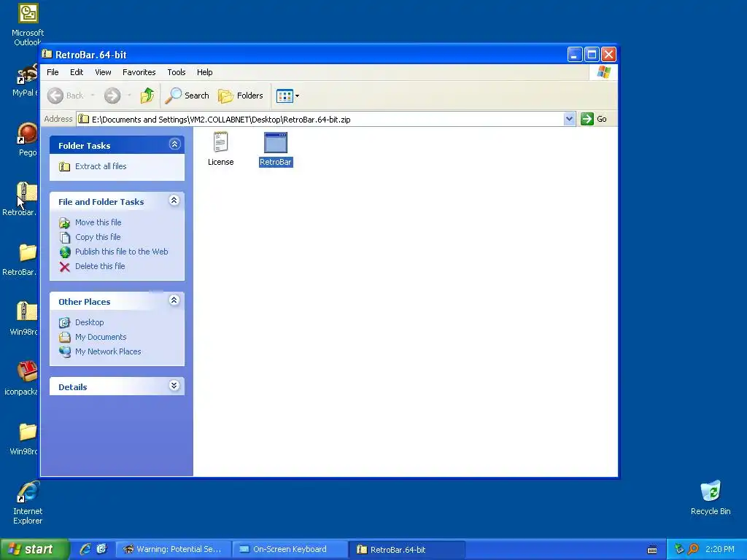The height and width of the screenshot is (560, 747).
Task: Go up one folder level
Action: tap(147, 96)
